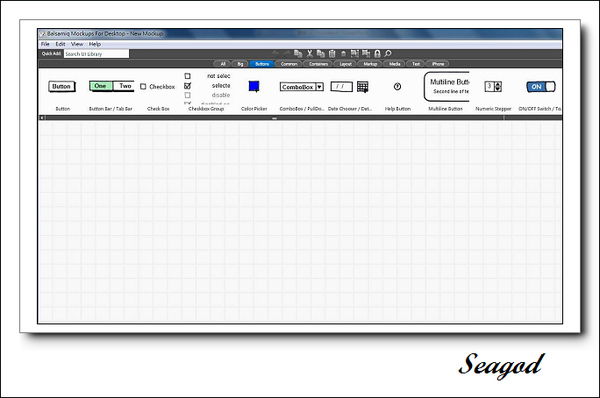Click the blue Color Picker swatch

254,86
